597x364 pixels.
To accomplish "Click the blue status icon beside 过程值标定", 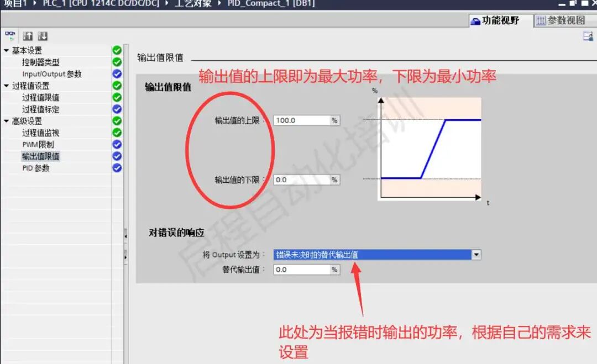I will (117, 109).
